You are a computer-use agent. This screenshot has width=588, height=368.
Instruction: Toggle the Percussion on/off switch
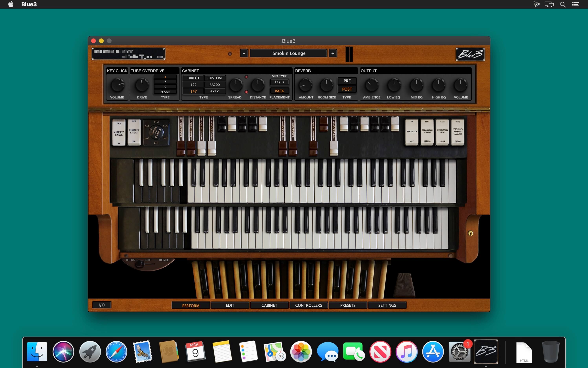point(412,132)
